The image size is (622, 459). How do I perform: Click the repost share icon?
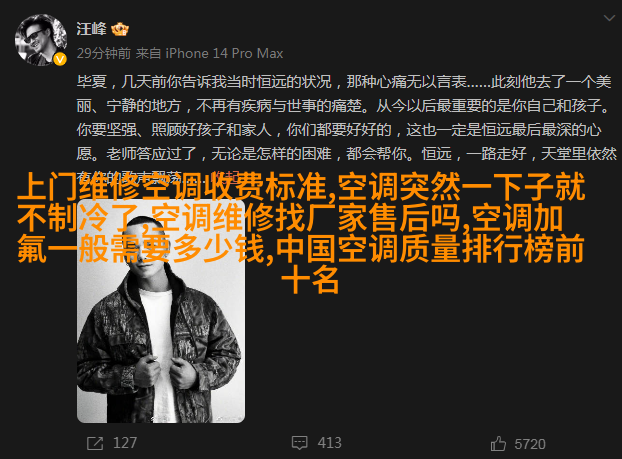pos(95,443)
